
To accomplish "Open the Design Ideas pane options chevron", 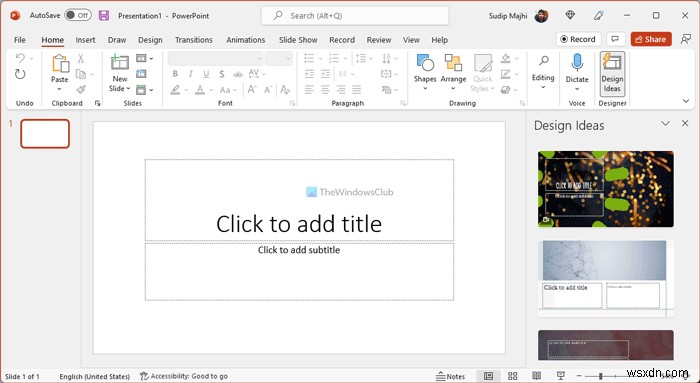I will 665,124.
